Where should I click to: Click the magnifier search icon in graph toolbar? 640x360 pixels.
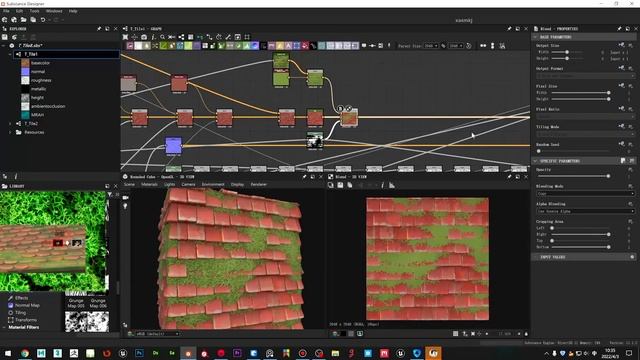point(162,37)
